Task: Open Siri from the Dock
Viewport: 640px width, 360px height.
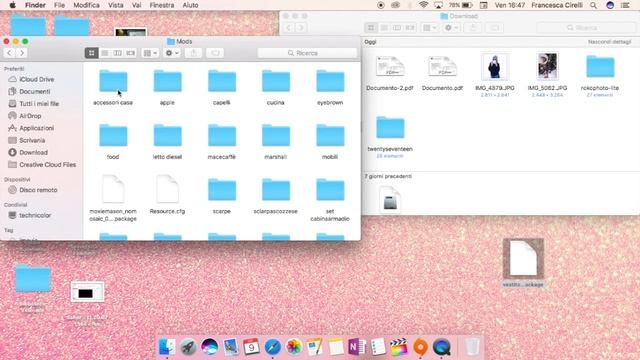Action: (x=209, y=347)
